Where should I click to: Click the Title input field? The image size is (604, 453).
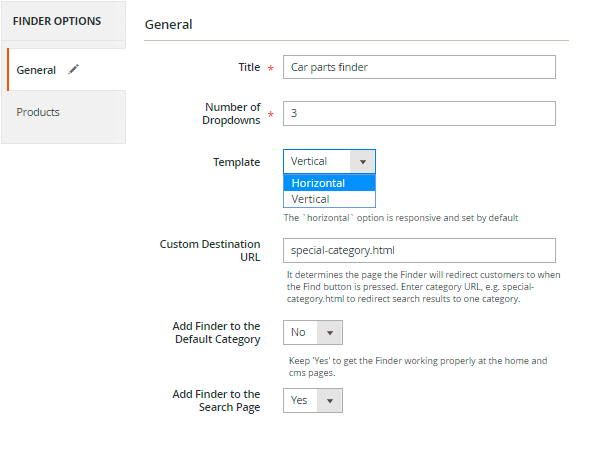[418, 67]
